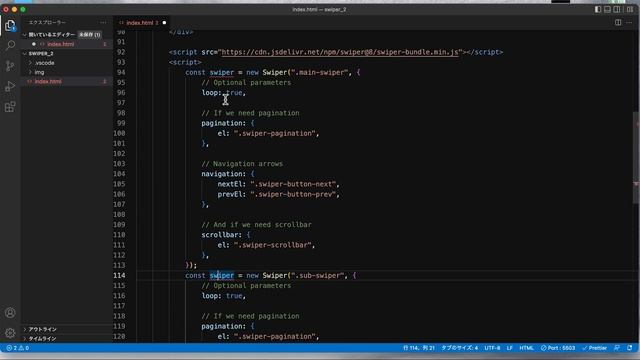This screenshot has width=640, height=360.
Task: Click "navigation: {" on line 104
Action: (228, 174)
